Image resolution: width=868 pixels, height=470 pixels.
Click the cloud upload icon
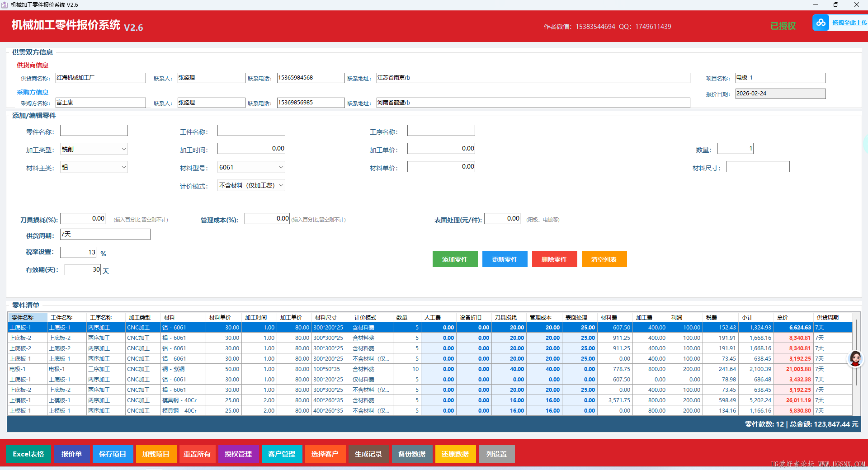(821, 23)
